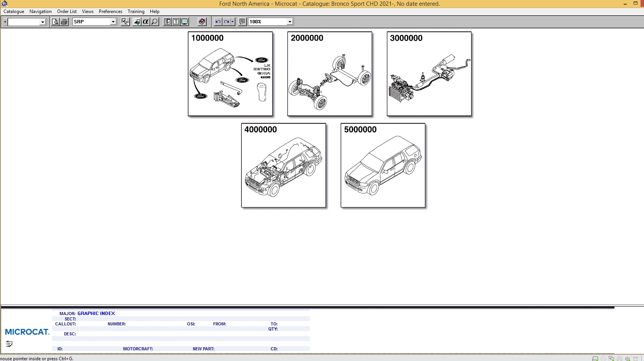The image size is (644, 361).
Task: Click the hard drive status icon
Action: pyautogui.click(x=595, y=358)
